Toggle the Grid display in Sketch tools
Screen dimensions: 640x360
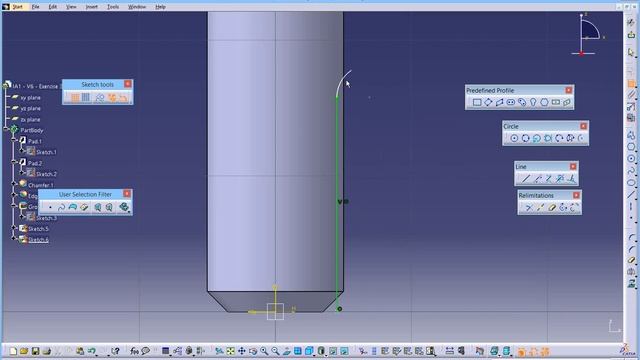coord(75,97)
